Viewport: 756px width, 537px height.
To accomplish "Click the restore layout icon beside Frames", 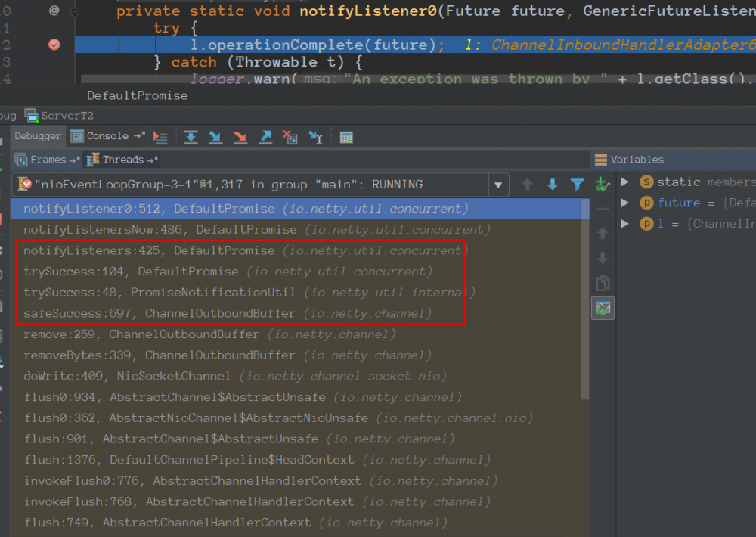I will point(74,160).
